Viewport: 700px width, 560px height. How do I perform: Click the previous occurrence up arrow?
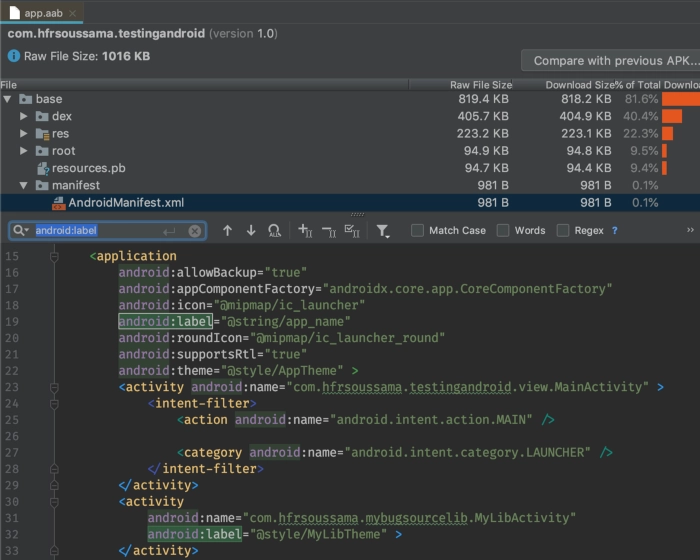coord(227,231)
